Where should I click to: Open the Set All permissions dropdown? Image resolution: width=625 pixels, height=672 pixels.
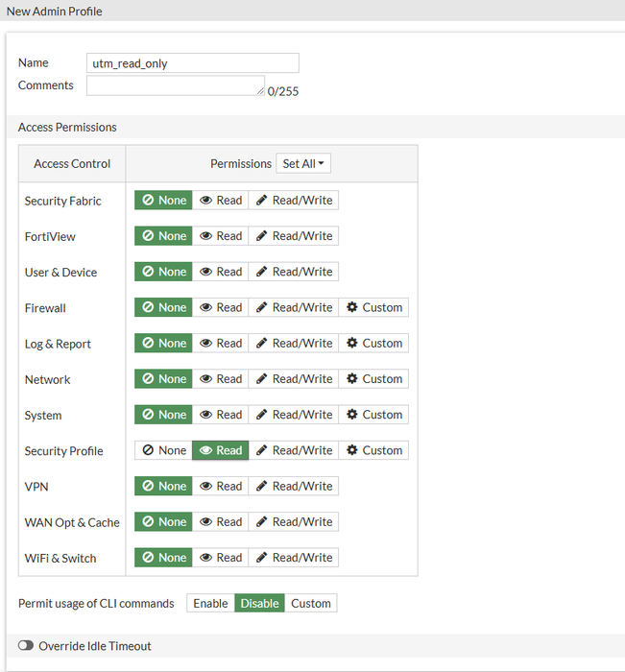coord(303,164)
